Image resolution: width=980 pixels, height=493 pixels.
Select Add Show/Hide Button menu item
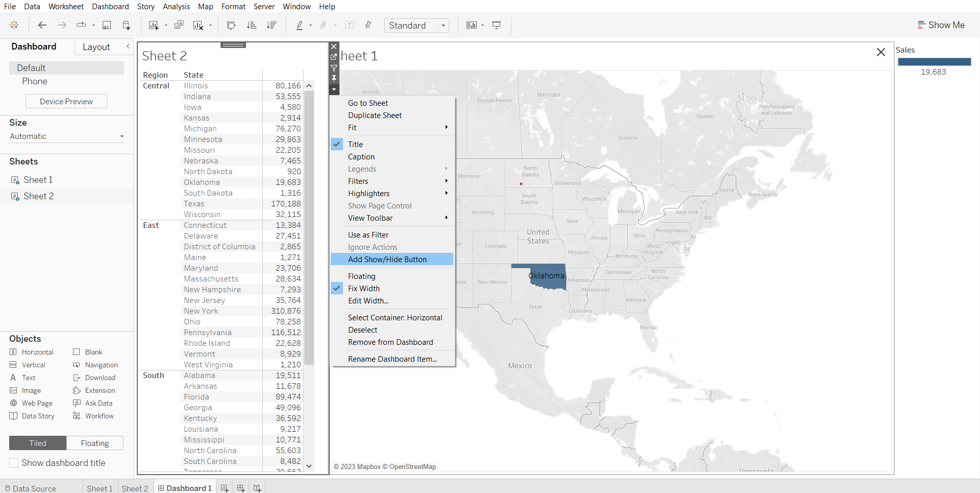pos(387,260)
